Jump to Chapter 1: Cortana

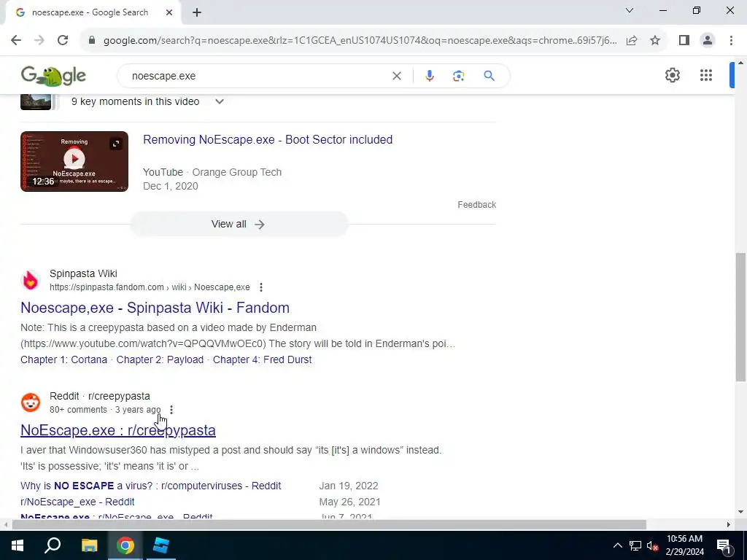coord(64,359)
